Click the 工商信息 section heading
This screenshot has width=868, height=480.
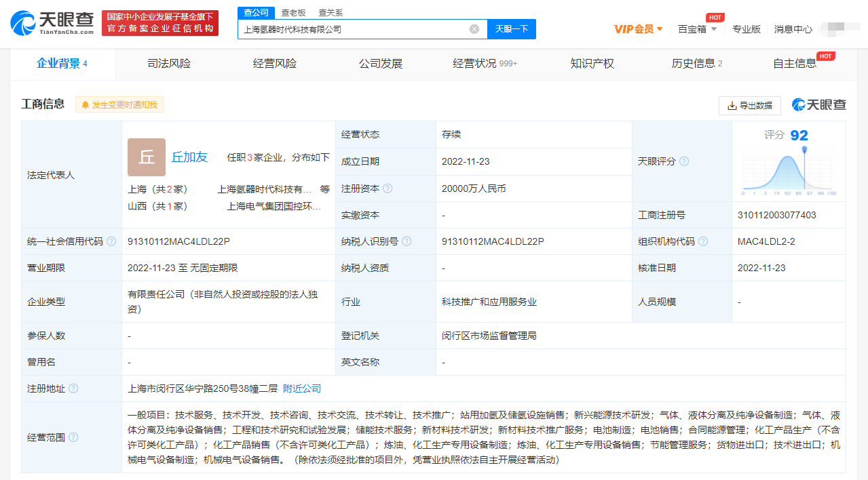[x=43, y=104]
